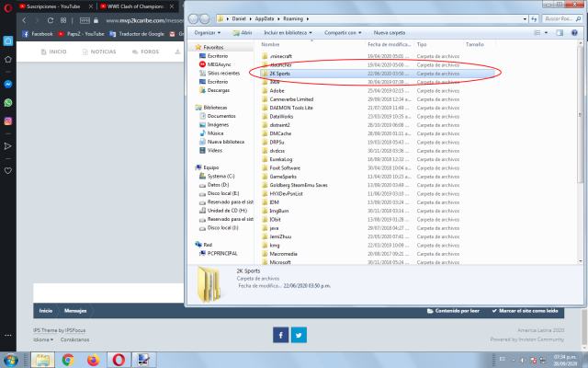Click the Opera logo menu button

click(8, 7)
